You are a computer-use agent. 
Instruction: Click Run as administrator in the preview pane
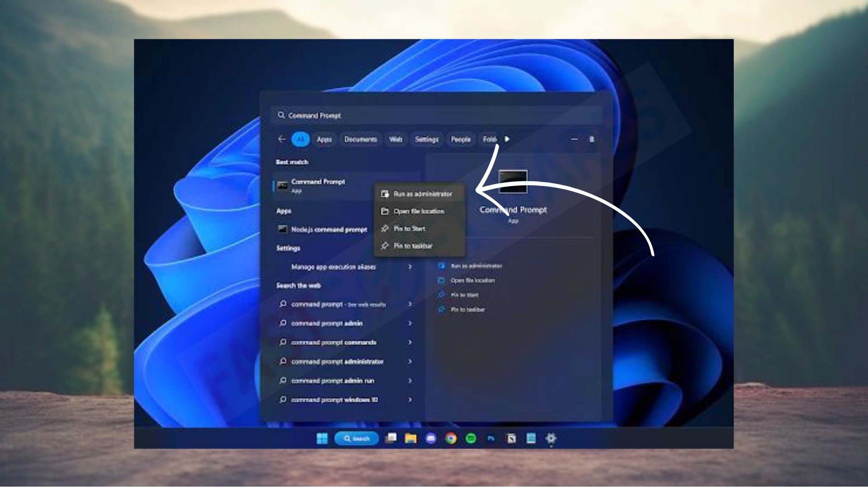click(x=470, y=266)
